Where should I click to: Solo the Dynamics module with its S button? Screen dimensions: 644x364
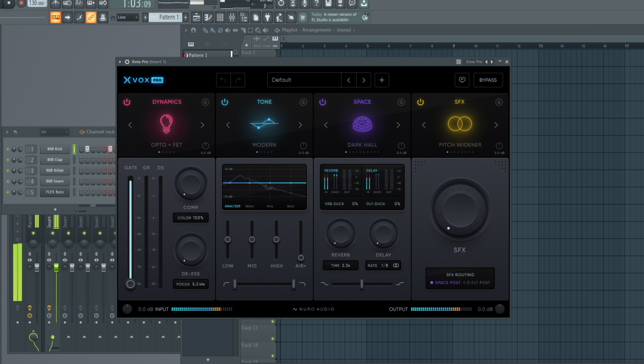coord(206,102)
